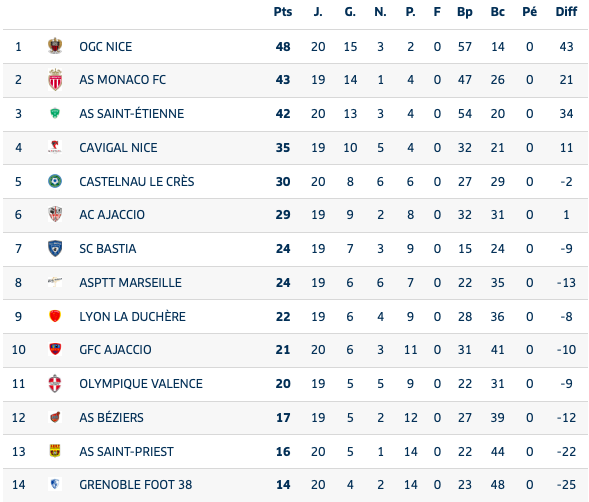Select the Olympique Valence crest
Viewport: 589px width, 502px height.
click(x=55, y=383)
